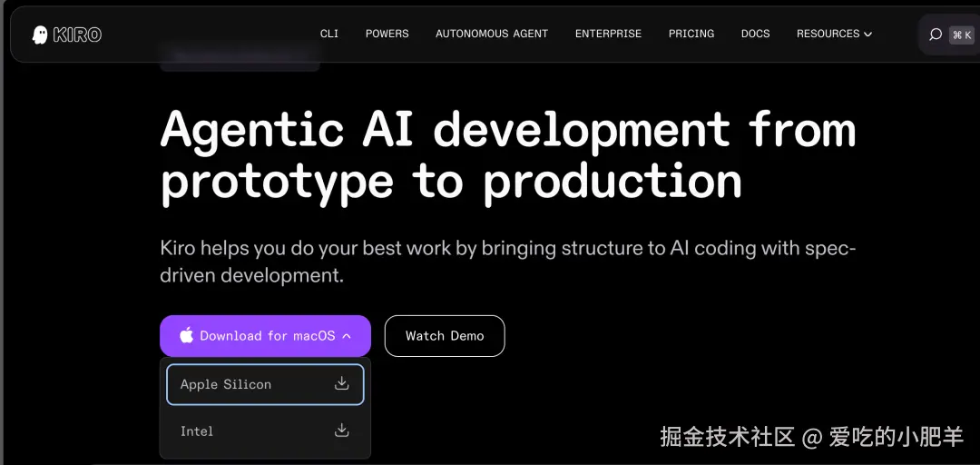Click the heading "Agentic AI development from prototype to production"
This screenshot has height=465, width=980.
pyautogui.click(x=507, y=156)
